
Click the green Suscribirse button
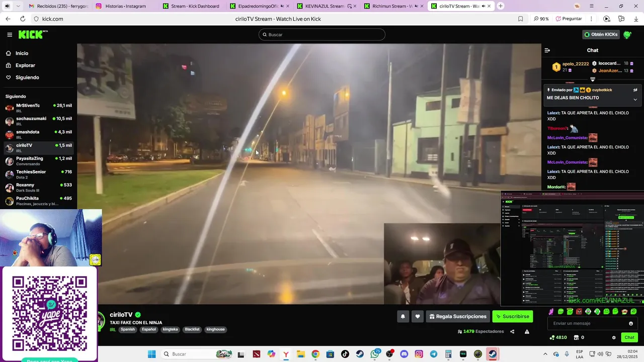pos(512,316)
